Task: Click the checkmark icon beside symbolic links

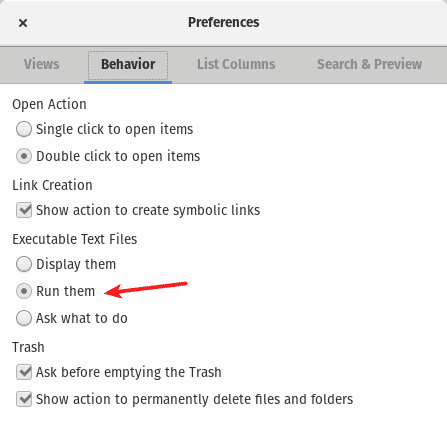Action: click(24, 210)
